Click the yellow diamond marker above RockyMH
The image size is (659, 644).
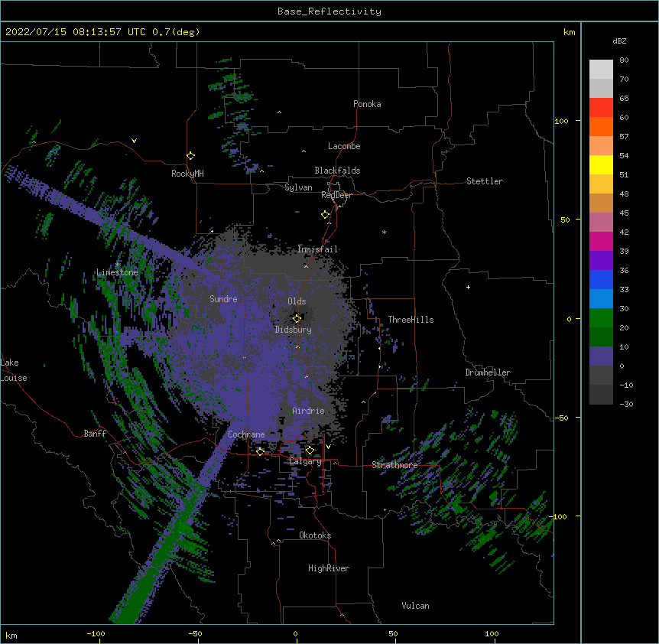191,156
